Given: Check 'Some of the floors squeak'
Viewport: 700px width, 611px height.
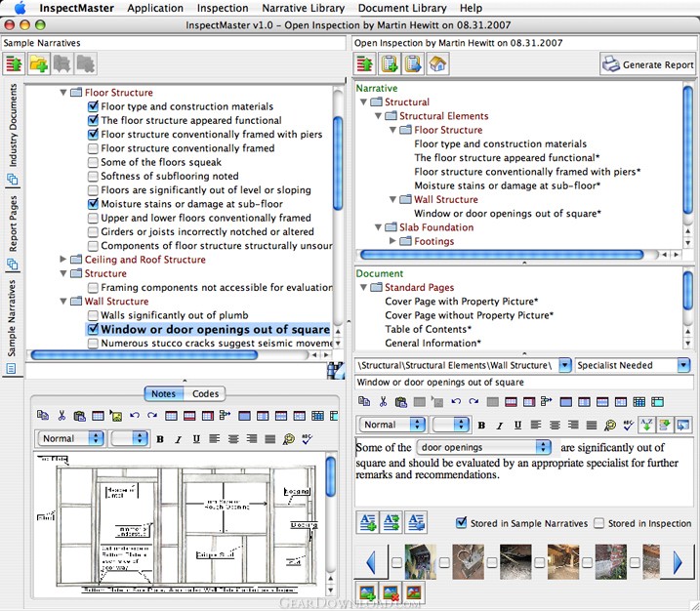Looking at the screenshot, I should tap(93, 162).
